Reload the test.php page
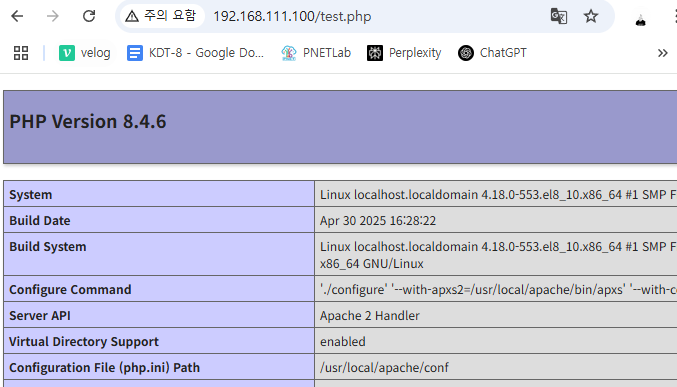Viewport: 677px width, 387px height. click(89, 16)
